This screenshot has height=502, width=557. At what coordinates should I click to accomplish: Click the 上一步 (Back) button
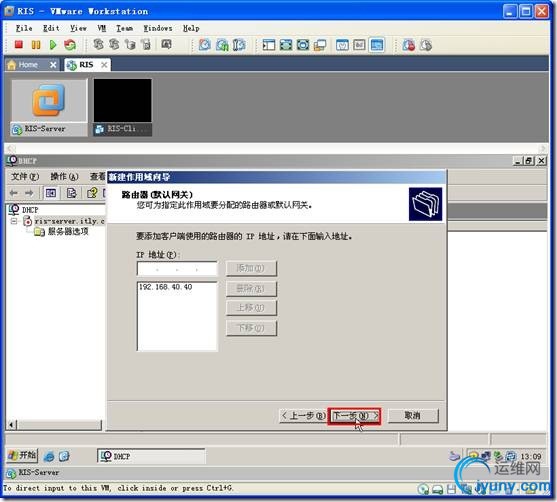click(x=303, y=415)
